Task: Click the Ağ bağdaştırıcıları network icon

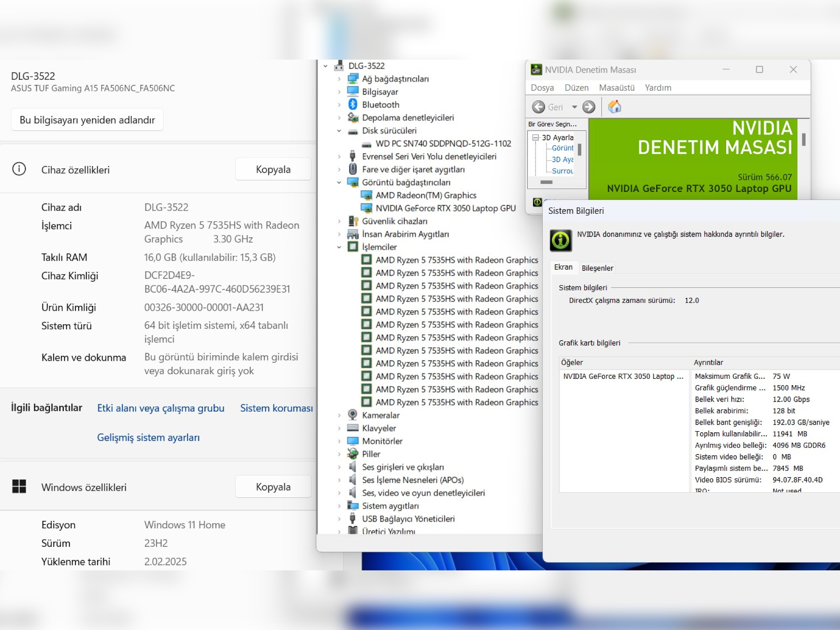Action: (x=353, y=79)
